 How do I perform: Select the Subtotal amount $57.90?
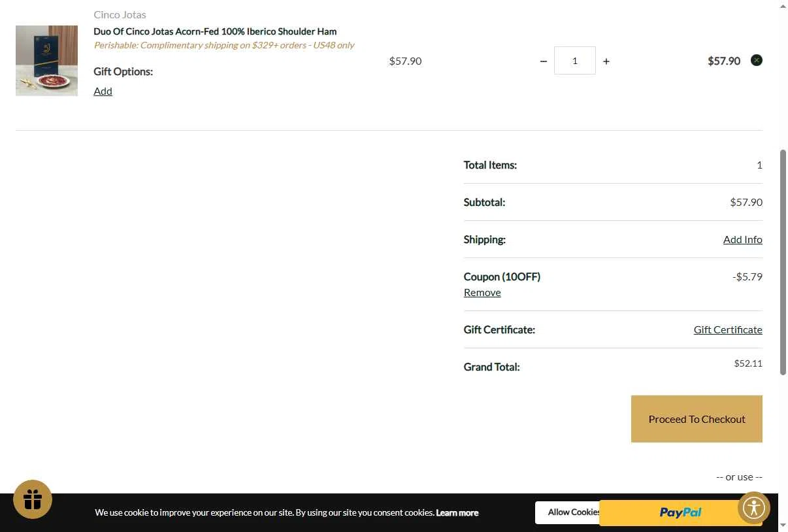[746, 202]
